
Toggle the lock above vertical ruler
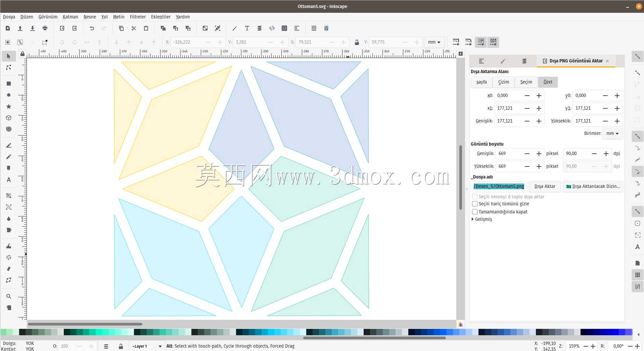click(22, 54)
